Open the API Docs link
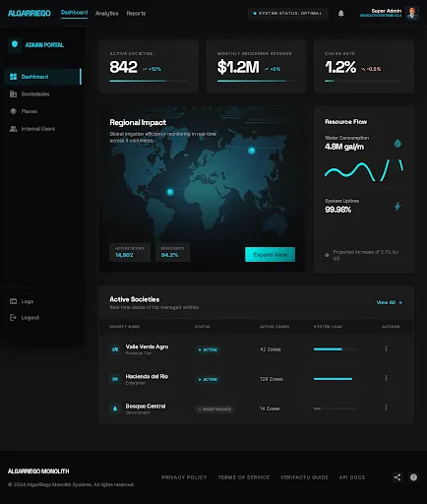Screen dimensions: 427x504 coord(352,477)
